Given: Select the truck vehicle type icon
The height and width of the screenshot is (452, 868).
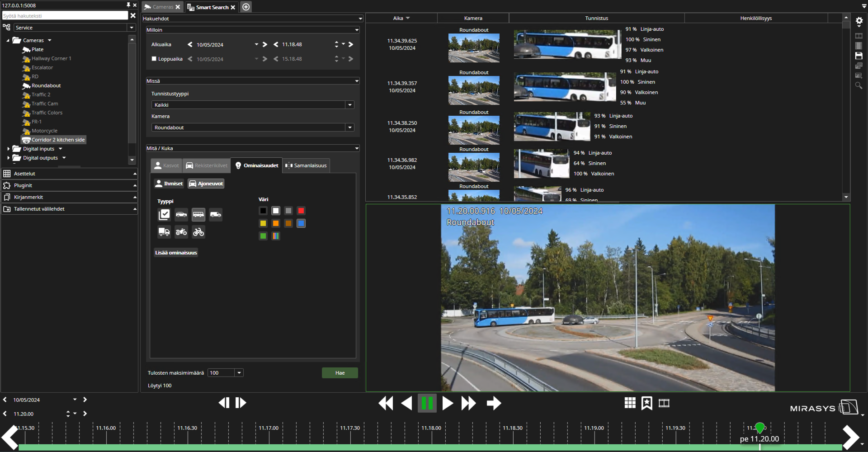Looking at the screenshot, I should (x=164, y=232).
